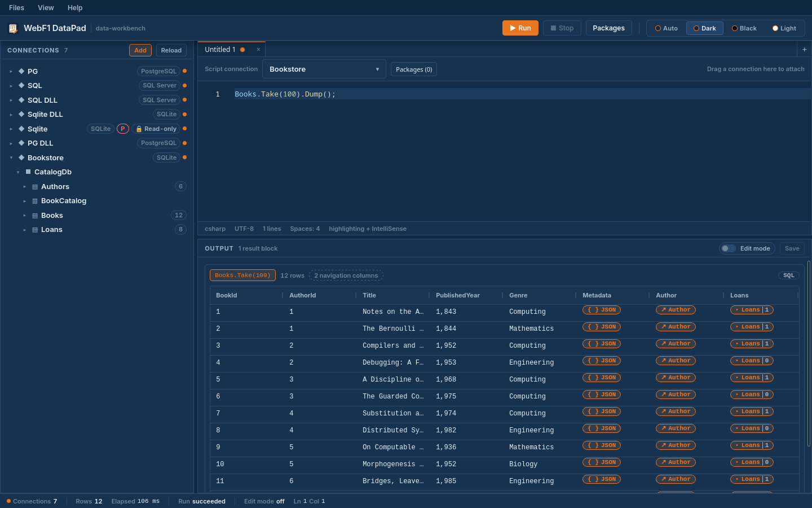Reload the connections list
The width and height of the screenshot is (812, 508).
coord(171,50)
